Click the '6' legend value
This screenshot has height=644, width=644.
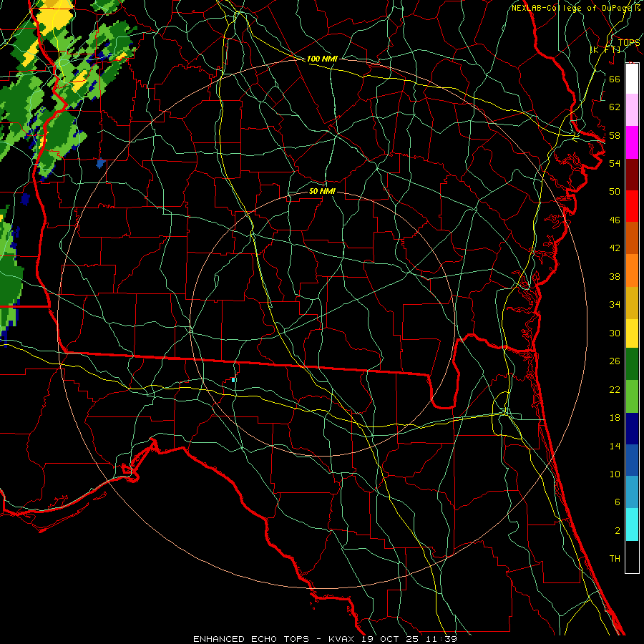point(618,502)
